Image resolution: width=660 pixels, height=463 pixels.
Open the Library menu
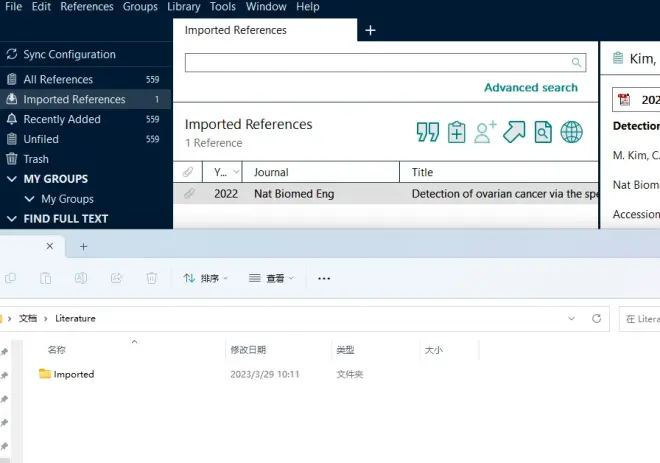click(x=184, y=7)
